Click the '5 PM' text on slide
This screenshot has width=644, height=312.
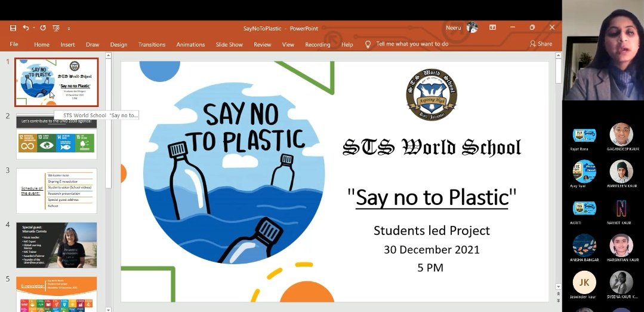[x=430, y=268]
